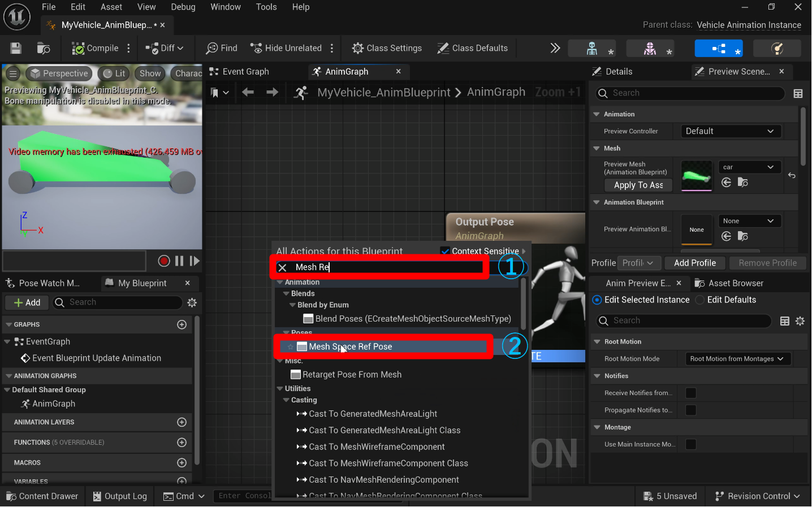This screenshot has height=507, width=812.
Task: Open Class Defaults
Action: [473, 48]
